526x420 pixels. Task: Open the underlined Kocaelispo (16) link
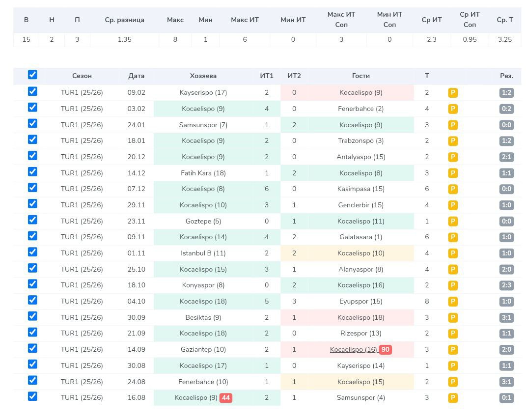pyautogui.click(x=353, y=350)
